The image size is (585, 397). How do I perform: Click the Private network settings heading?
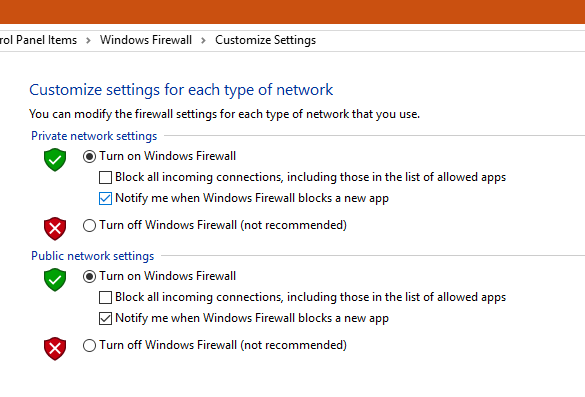pyautogui.click(x=94, y=136)
